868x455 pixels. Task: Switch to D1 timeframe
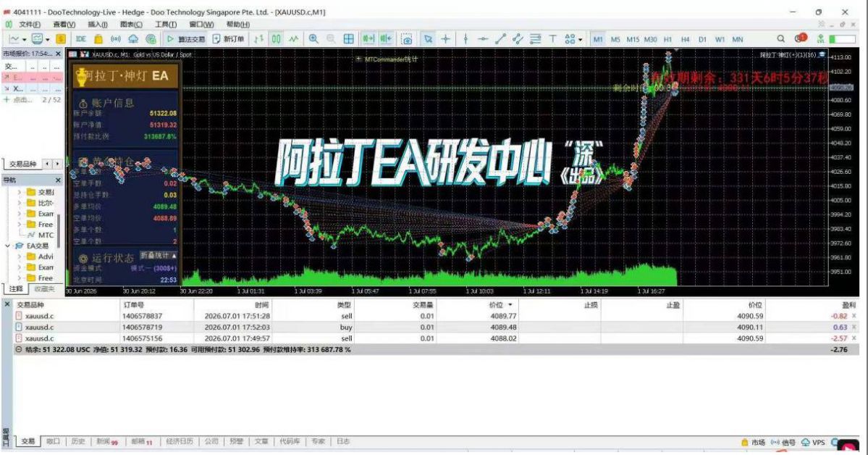pyautogui.click(x=702, y=39)
